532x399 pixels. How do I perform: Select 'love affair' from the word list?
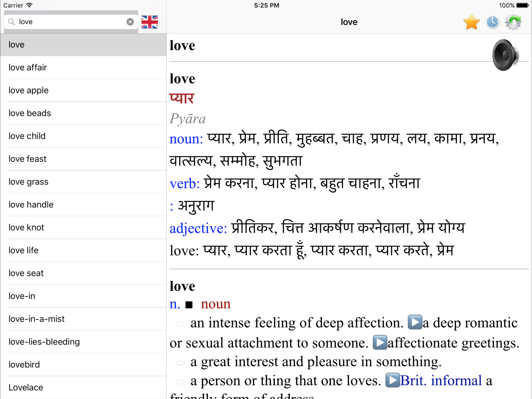(83, 68)
